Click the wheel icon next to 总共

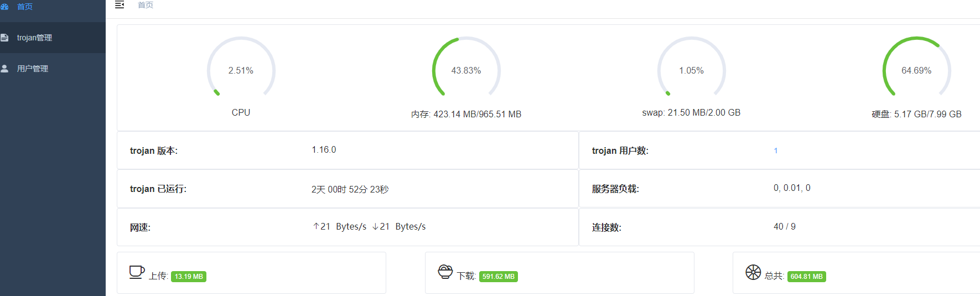753,272
